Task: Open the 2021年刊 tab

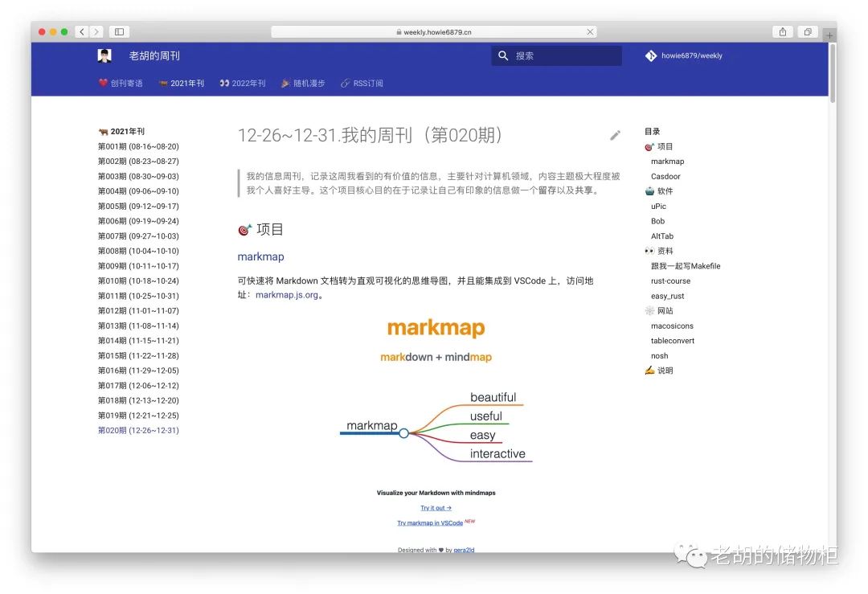Action: click(x=182, y=83)
